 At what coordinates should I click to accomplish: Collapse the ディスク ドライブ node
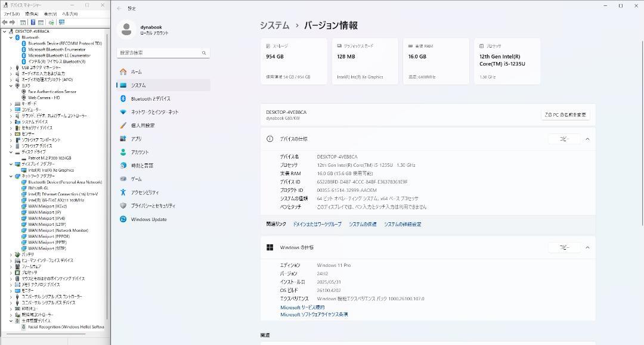point(11,152)
